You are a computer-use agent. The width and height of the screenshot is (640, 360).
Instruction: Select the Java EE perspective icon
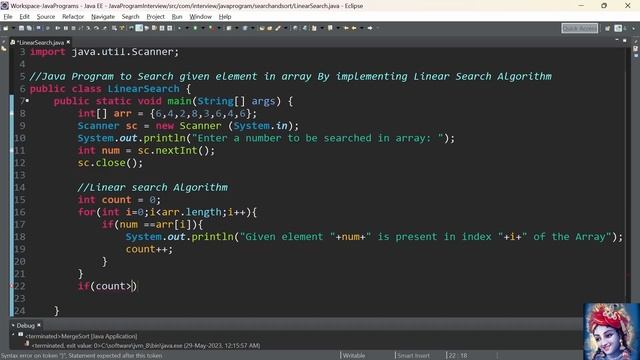click(x=618, y=28)
